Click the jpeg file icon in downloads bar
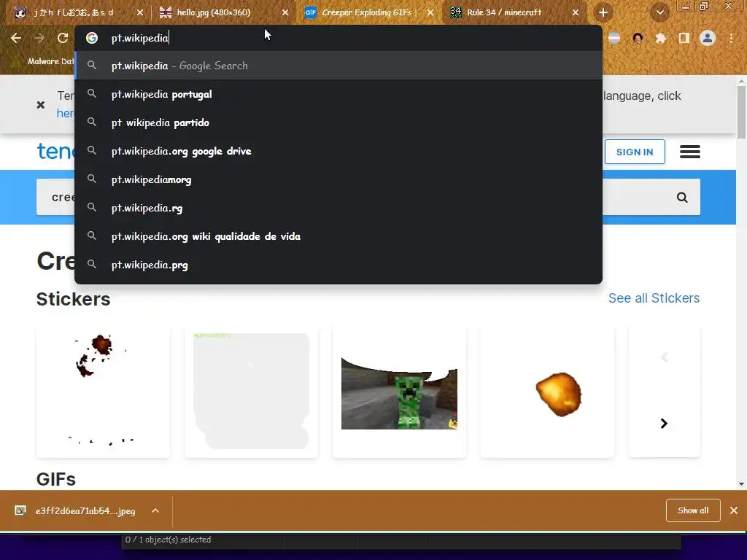Viewport: 747px width, 560px height. click(20, 511)
